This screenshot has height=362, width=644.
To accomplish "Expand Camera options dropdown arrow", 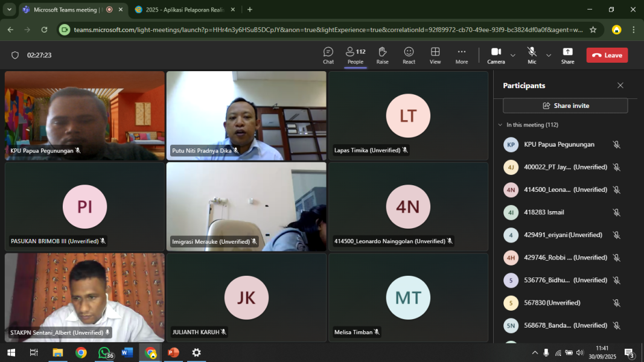I will click(513, 56).
